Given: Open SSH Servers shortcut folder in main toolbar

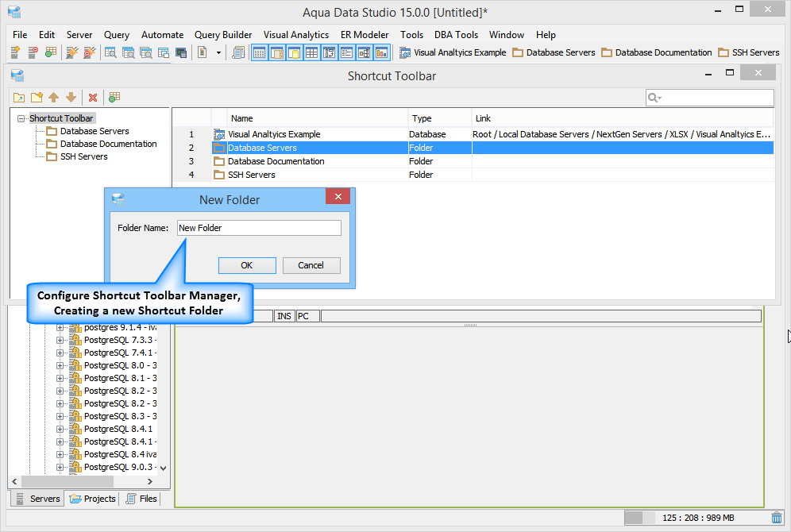Looking at the screenshot, I should (x=749, y=52).
